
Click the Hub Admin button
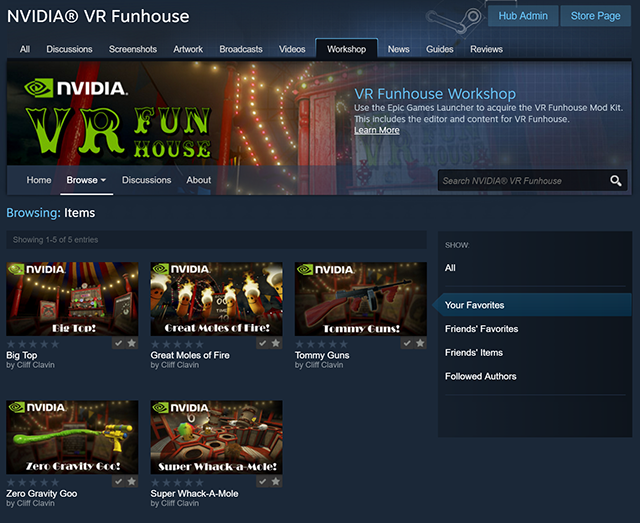523,16
